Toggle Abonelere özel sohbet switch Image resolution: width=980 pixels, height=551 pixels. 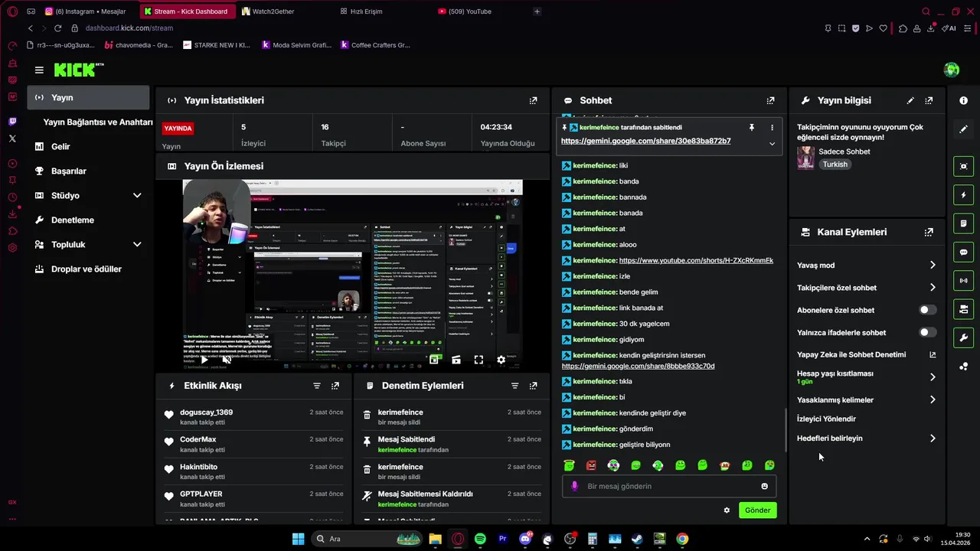point(927,310)
